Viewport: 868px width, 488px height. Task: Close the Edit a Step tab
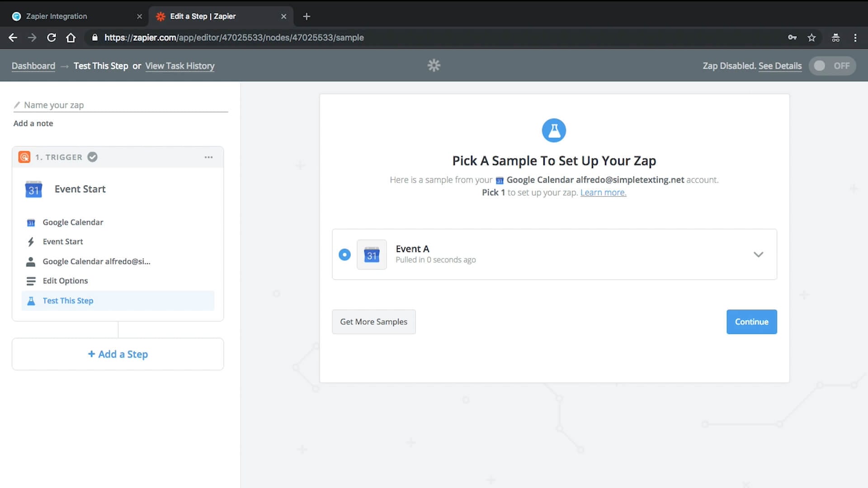(283, 16)
